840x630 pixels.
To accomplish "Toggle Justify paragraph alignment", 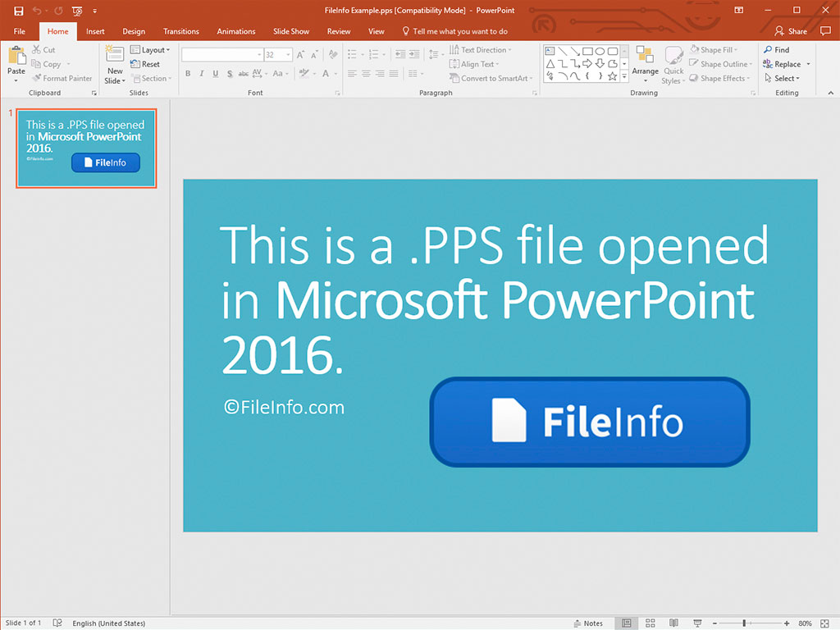I will [394, 73].
